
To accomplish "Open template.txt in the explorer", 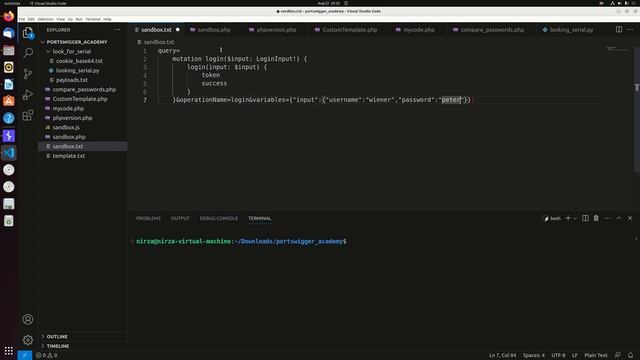I will 69,156.
